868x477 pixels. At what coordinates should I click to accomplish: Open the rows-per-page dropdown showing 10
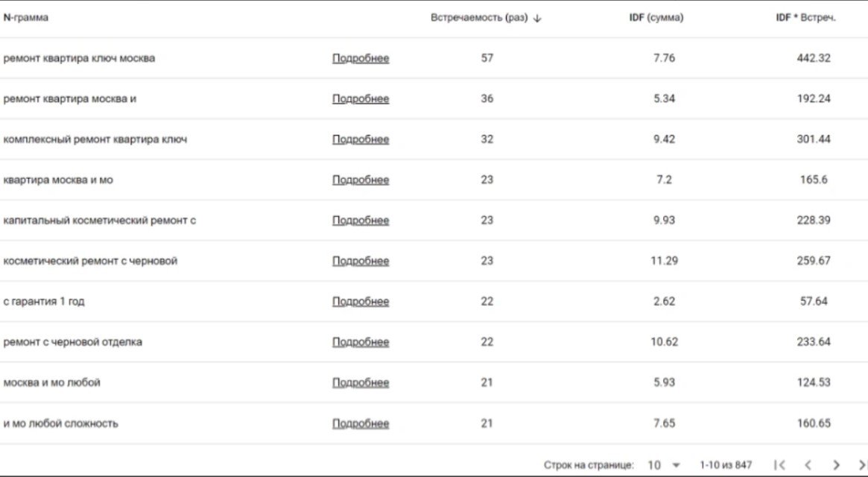(x=663, y=465)
